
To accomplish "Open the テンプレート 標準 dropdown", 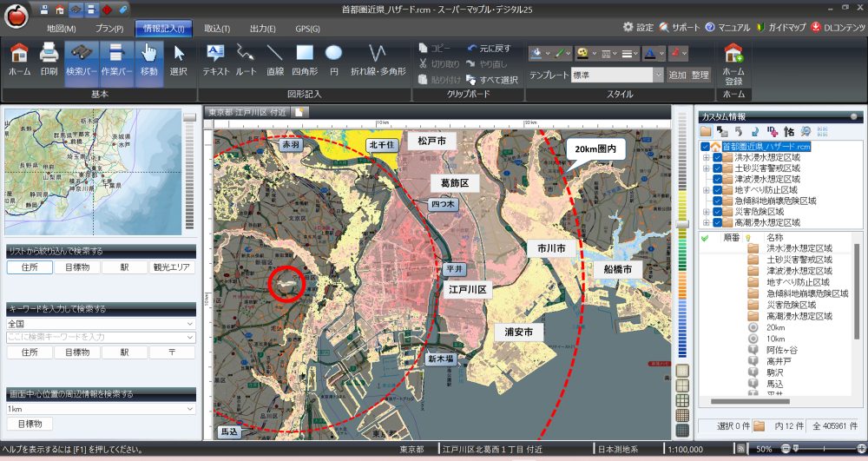I will pos(658,76).
